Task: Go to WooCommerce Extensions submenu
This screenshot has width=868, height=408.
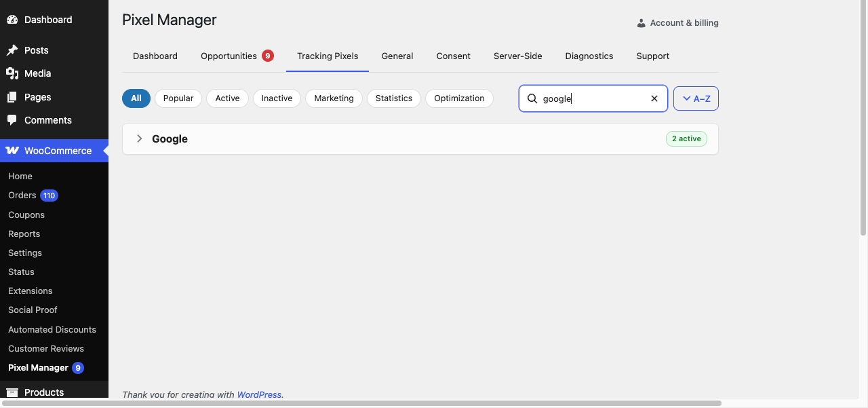Action: (31, 291)
